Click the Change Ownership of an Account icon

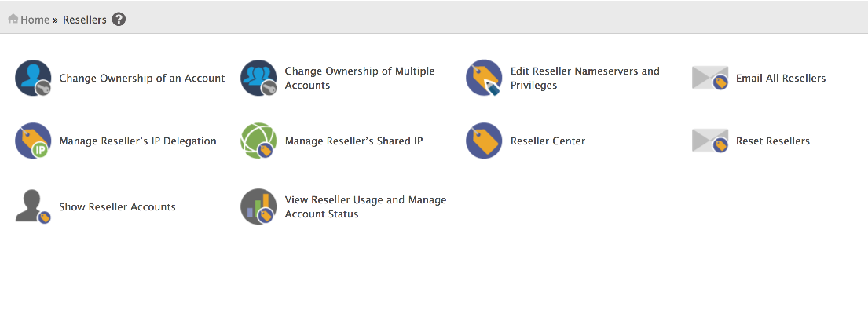coord(33,78)
